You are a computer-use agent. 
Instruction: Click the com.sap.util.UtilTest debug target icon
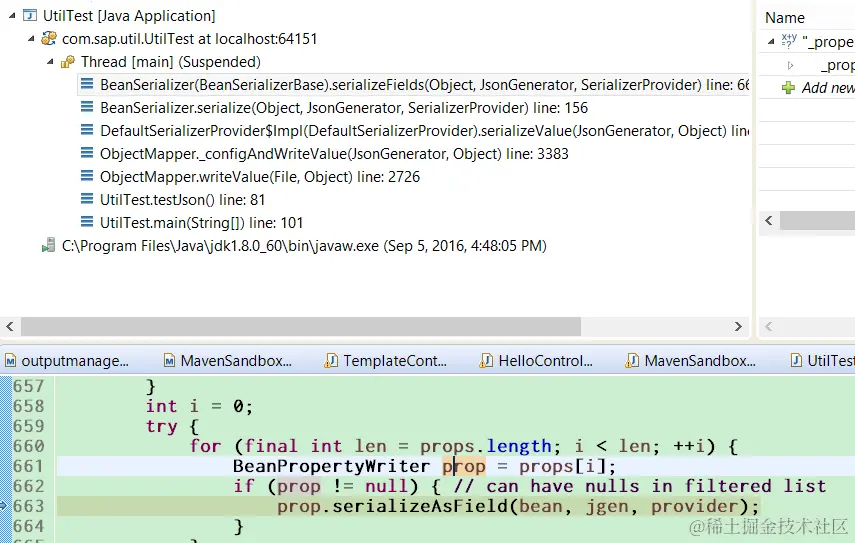point(49,38)
